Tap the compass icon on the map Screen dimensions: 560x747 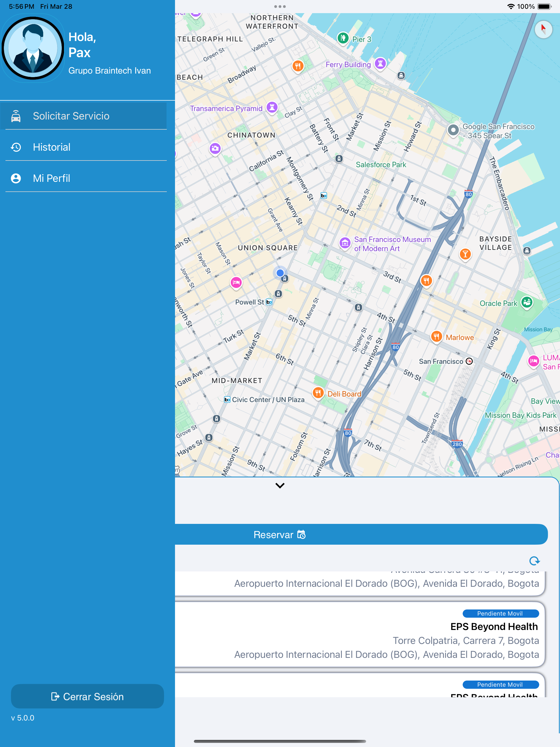pos(543,29)
